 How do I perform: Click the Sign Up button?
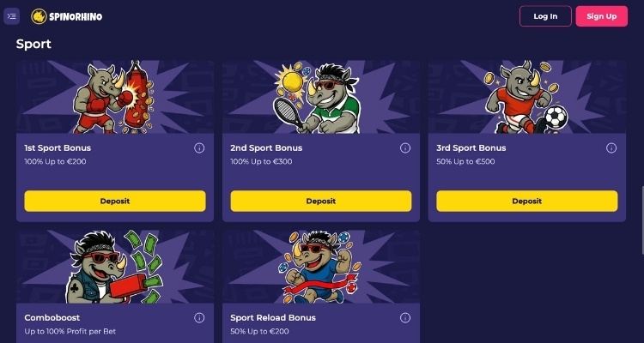point(602,16)
